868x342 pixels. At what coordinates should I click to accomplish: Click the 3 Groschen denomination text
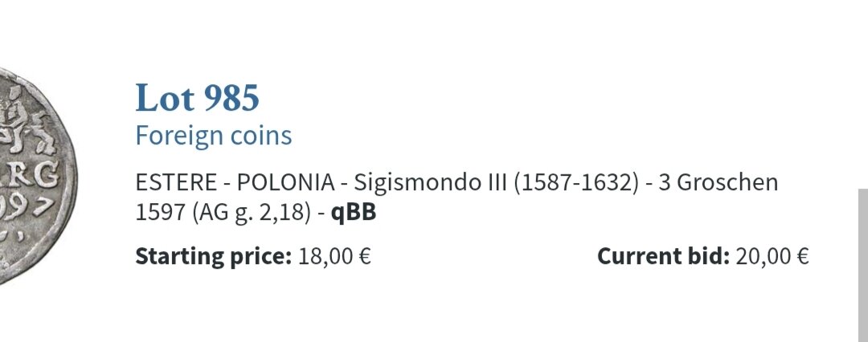coord(718,183)
